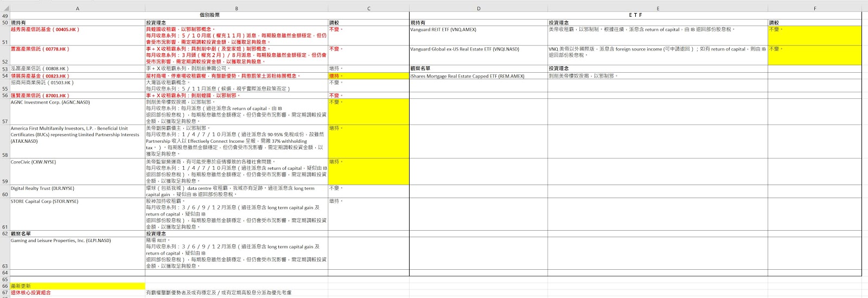Select the Digital Realty Trust (DLR.NYSE) cell

pyautogui.click(x=78, y=191)
